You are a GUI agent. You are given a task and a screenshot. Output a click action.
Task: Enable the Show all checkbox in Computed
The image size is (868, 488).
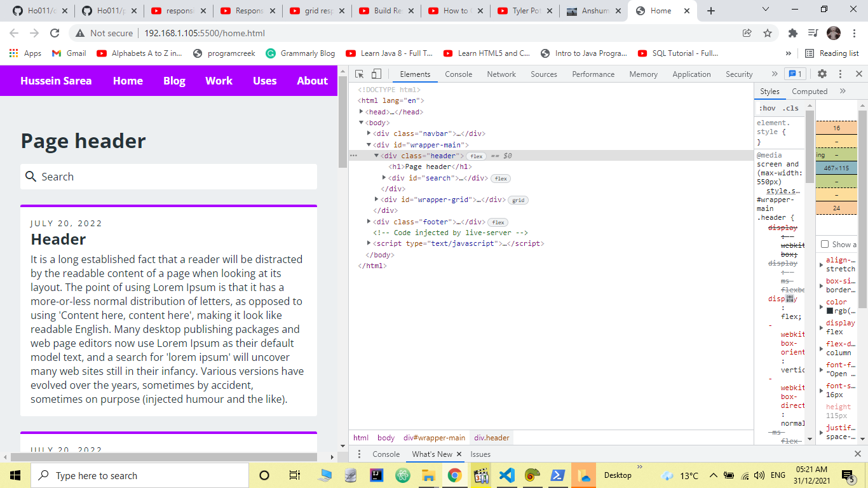click(825, 244)
